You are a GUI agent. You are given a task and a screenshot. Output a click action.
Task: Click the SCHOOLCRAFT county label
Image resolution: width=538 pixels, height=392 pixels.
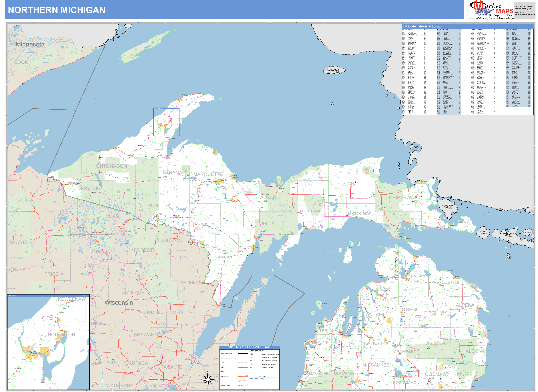tap(311, 211)
